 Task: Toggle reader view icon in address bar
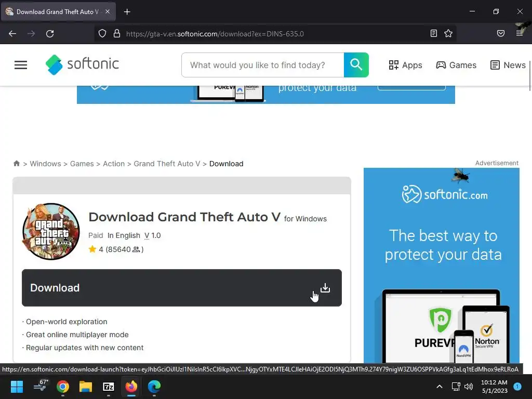(x=434, y=33)
